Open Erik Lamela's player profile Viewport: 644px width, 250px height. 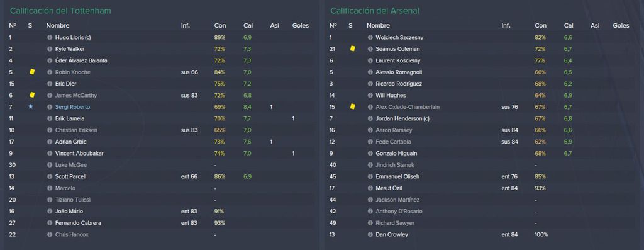pos(70,118)
